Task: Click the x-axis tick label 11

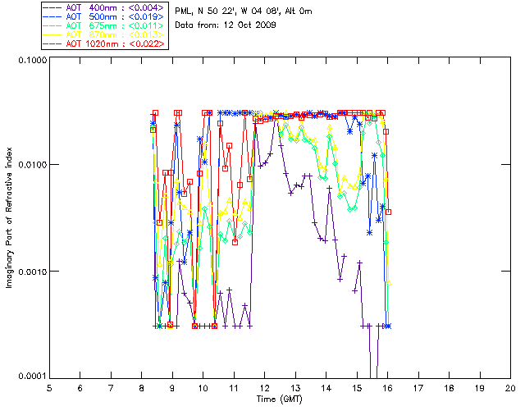Action: pos(234,388)
